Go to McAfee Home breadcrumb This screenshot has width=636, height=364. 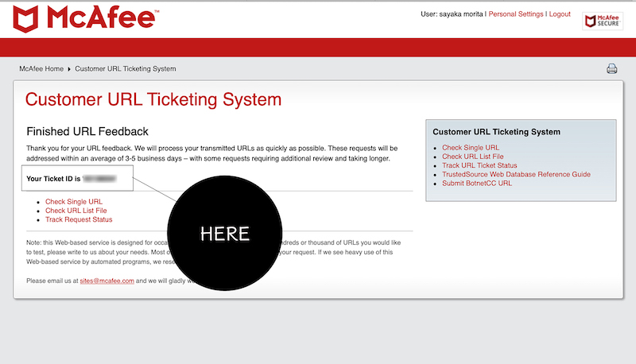[x=41, y=69]
